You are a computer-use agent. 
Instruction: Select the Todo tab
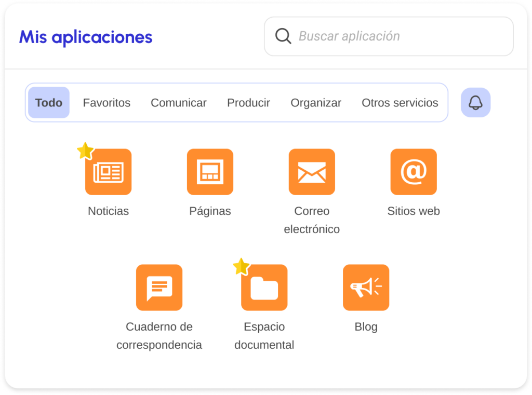tap(49, 102)
